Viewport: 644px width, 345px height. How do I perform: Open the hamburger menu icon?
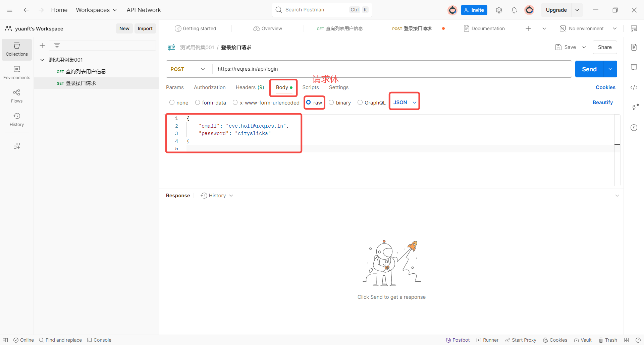pos(10,10)
